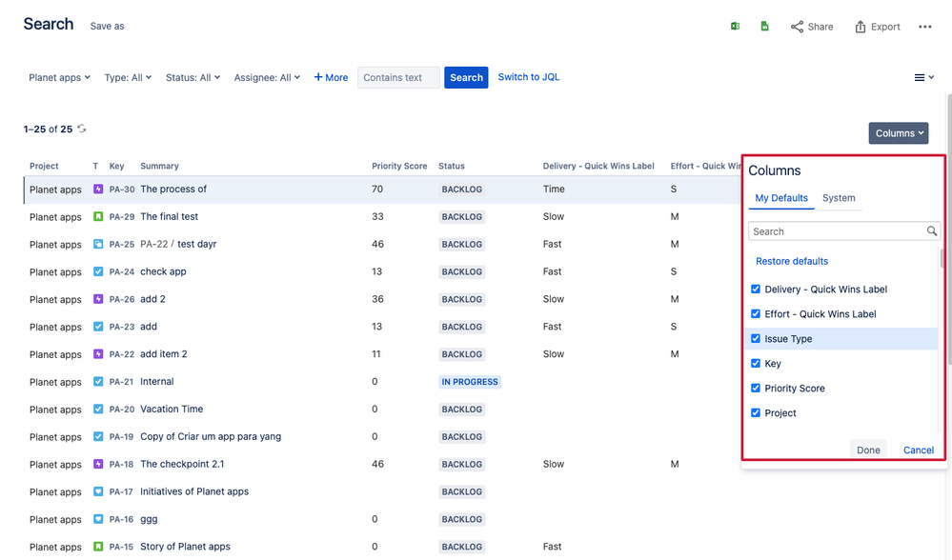Screen dimensions: 952x560
Task: Click the task icon for PA-23
Action: (x=98, y=327)
